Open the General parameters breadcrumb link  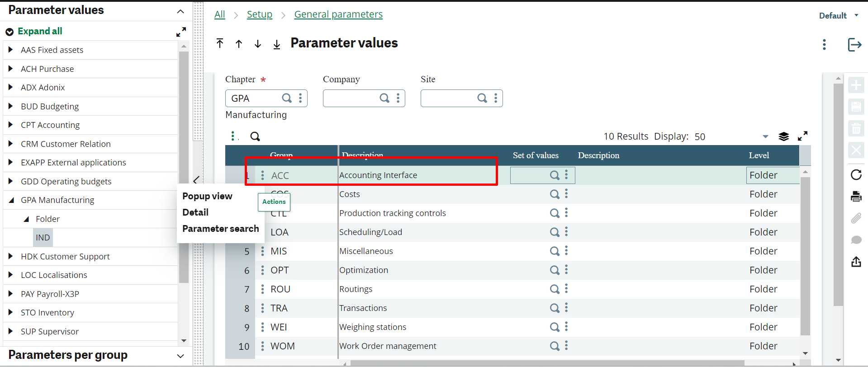338,14
